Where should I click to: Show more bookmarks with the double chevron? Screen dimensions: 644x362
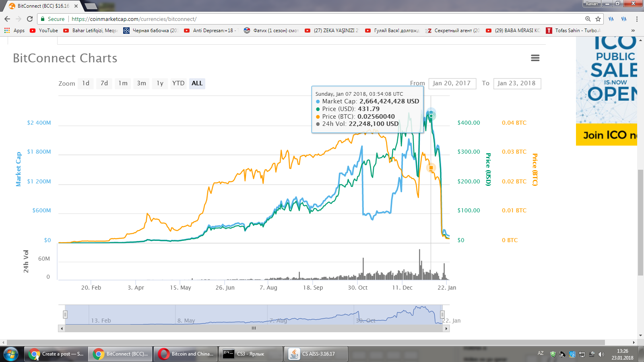point(633,31)
